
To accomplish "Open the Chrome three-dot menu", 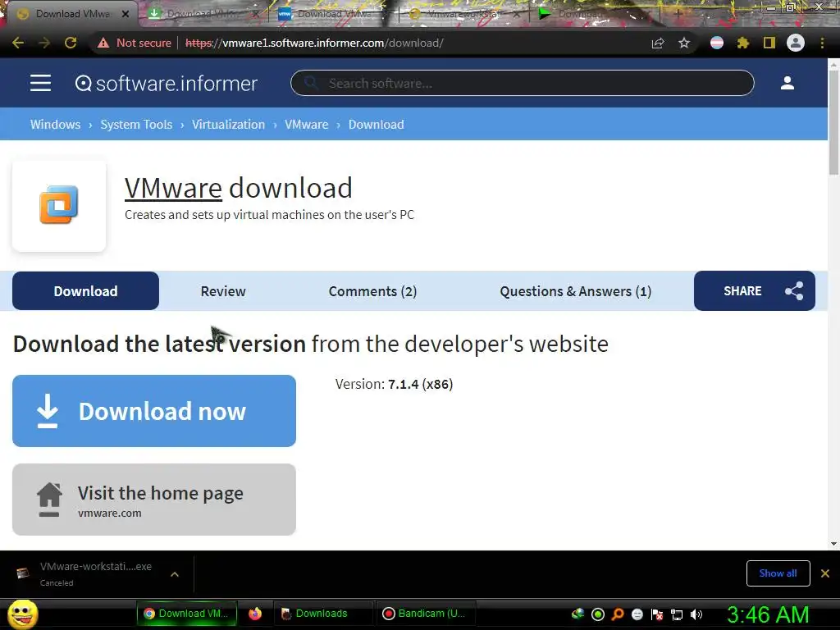I will [822, 43].
